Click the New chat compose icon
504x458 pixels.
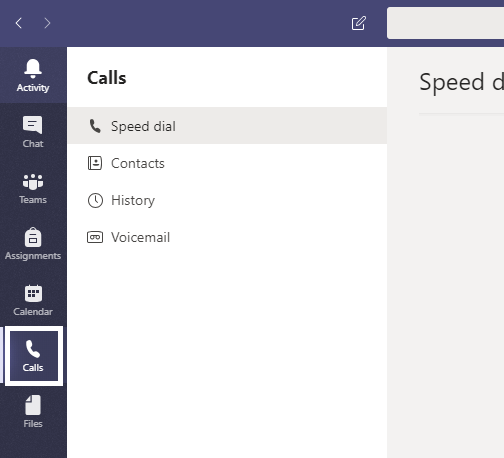click(x=359, y=23)
